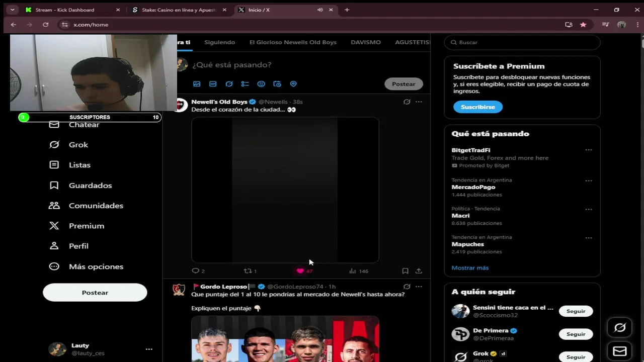644x362 pixels.
Task: Reply to the Newell's Old Boys post
Action: [x=198, y=271]
